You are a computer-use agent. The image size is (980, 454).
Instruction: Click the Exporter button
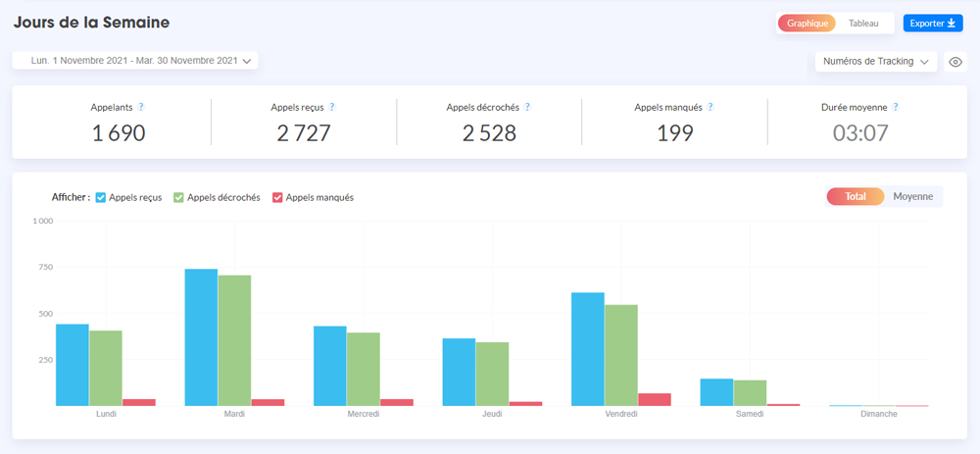(x=932, y=24)
